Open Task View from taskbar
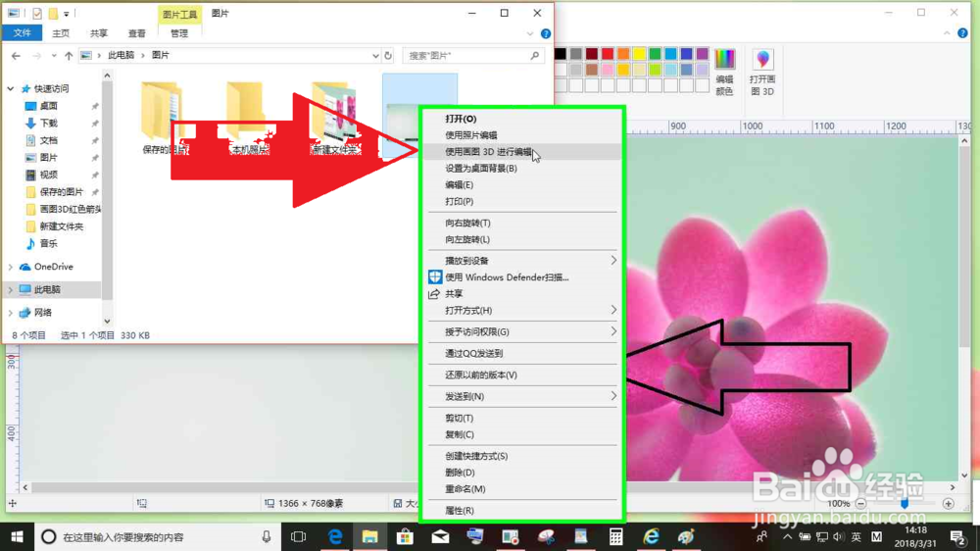The width and height of the screenshot is (980, 551). (299, 536)
